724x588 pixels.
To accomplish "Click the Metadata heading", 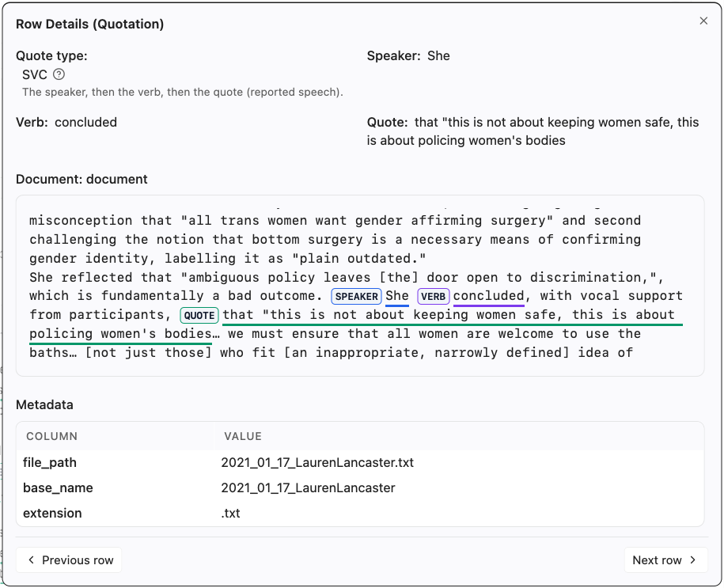I will [44, 404].
